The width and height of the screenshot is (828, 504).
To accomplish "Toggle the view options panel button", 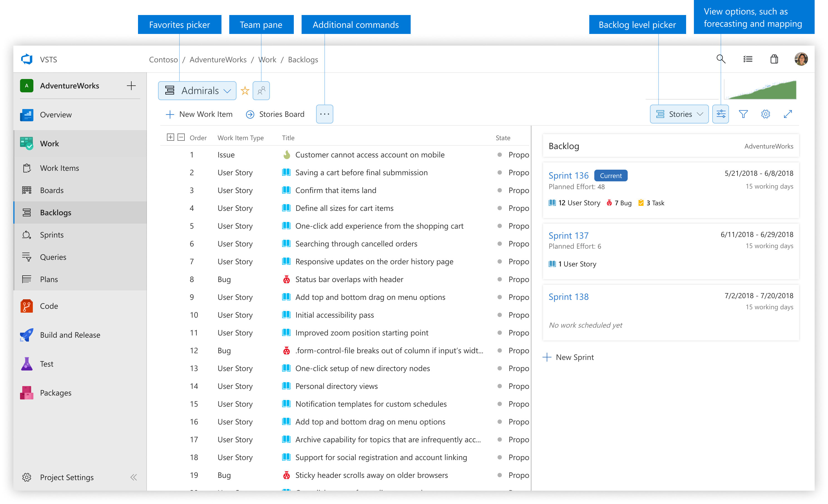I will pyautogui.click(x=721, y=114).
